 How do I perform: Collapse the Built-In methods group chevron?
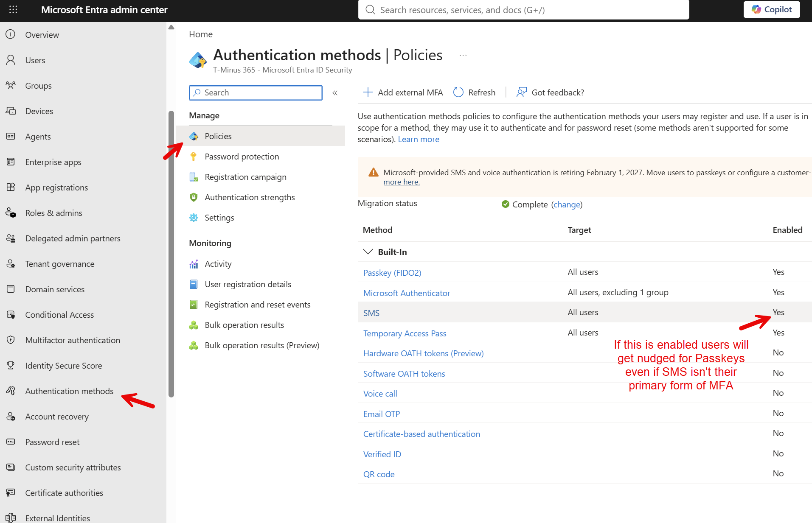click(x=368, y=252)
